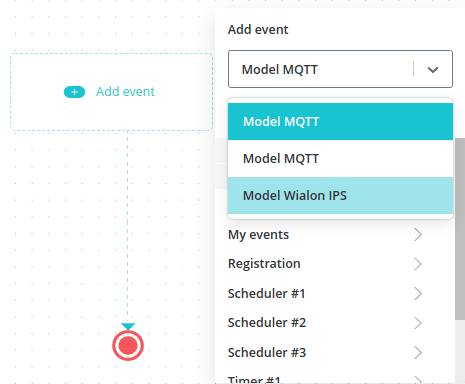Click the Model MQTT combo box field

[340, 69]
